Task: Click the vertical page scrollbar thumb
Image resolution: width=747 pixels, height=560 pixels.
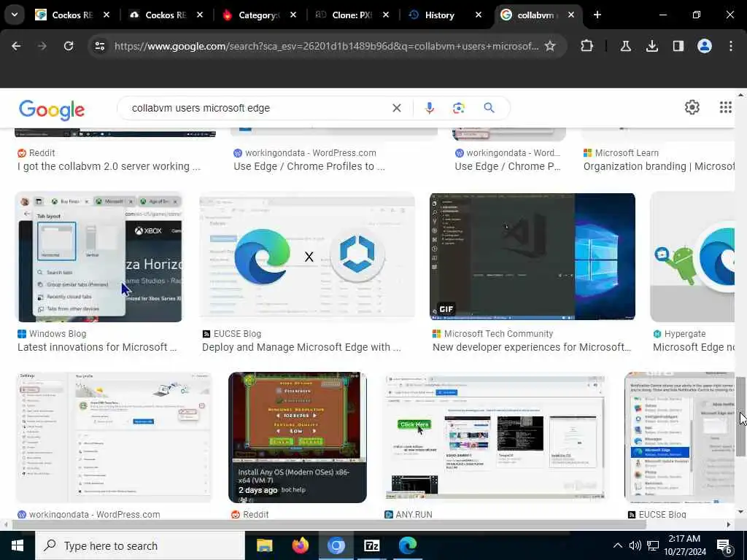Action: click(741, 416)
